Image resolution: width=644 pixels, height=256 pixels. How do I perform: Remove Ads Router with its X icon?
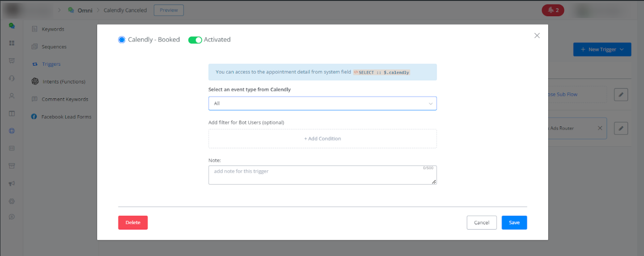600,128
